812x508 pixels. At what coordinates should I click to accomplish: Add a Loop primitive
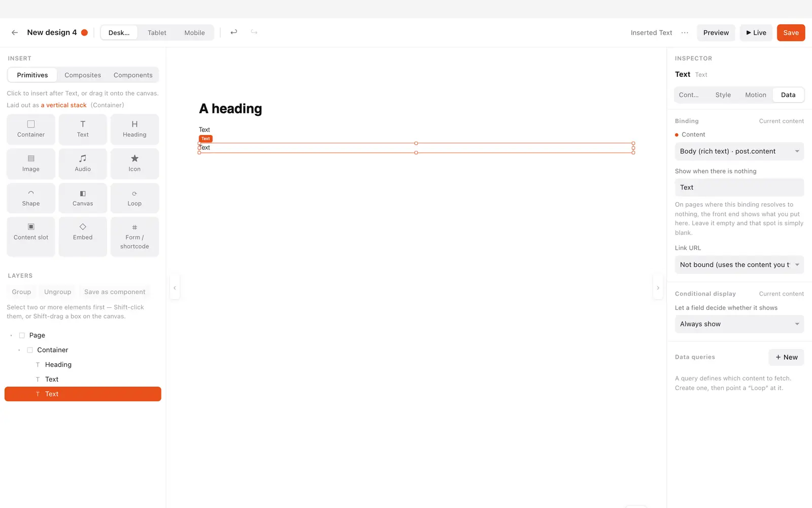tap(134, 198)
